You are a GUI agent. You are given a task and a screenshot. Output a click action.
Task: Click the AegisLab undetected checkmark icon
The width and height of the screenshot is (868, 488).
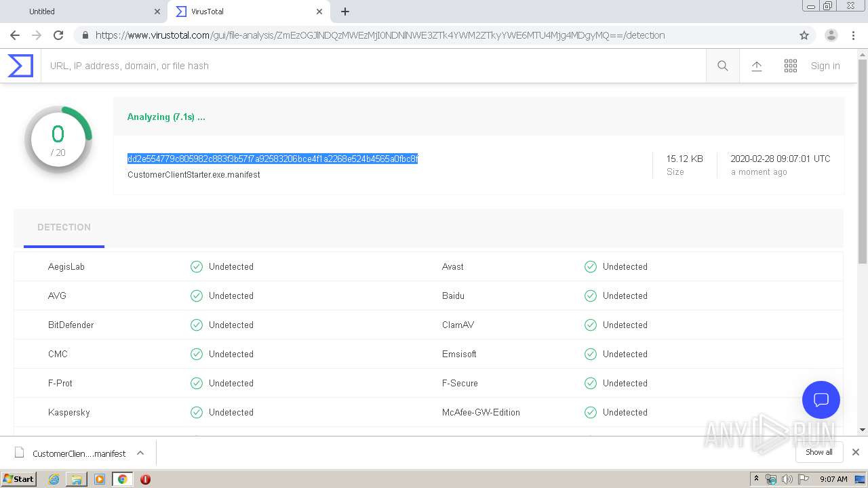[x=197, y=266]
